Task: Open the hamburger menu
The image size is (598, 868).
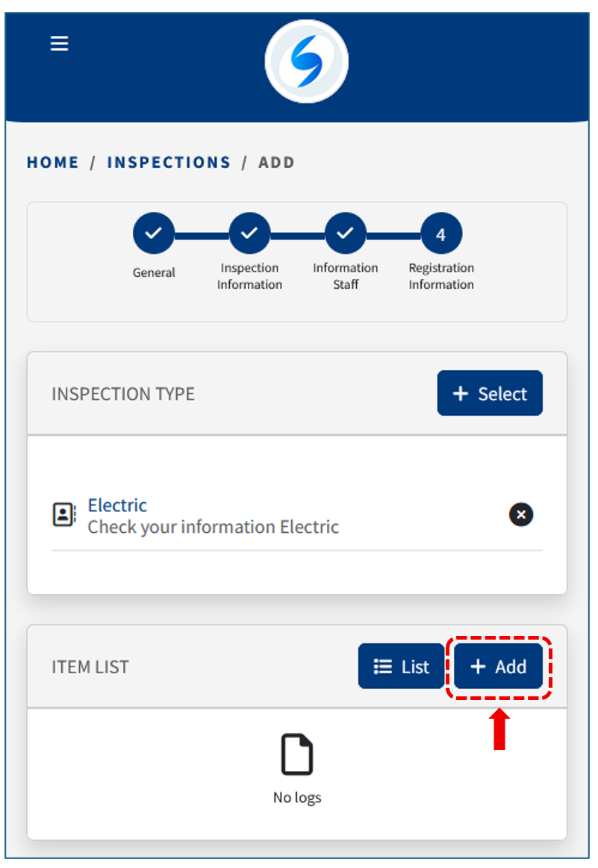Action: pyautogui.click(x=60, y=43)
